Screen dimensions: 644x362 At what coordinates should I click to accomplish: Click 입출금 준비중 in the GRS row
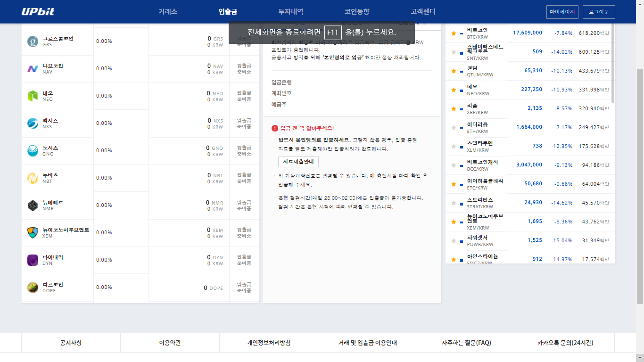[244, 41]
